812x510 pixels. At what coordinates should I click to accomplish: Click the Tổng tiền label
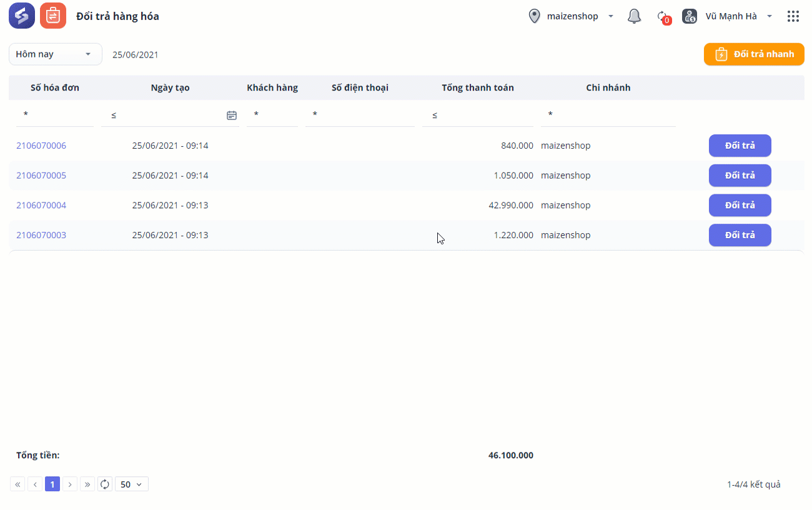(x=38, y=456)
